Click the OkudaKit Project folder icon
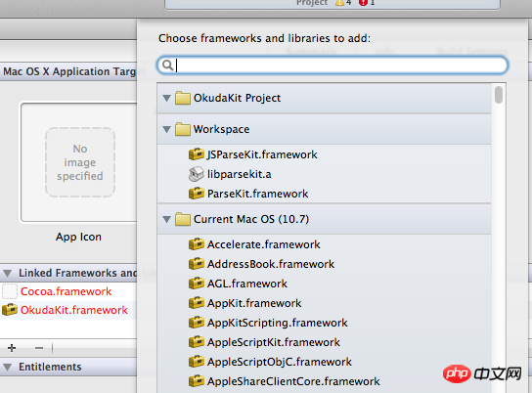 183,98
